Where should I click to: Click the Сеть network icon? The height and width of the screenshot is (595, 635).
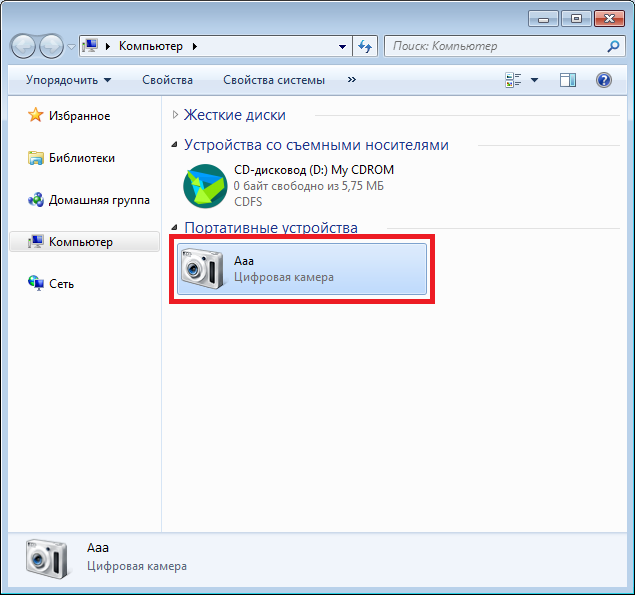[x=36, y=283]
